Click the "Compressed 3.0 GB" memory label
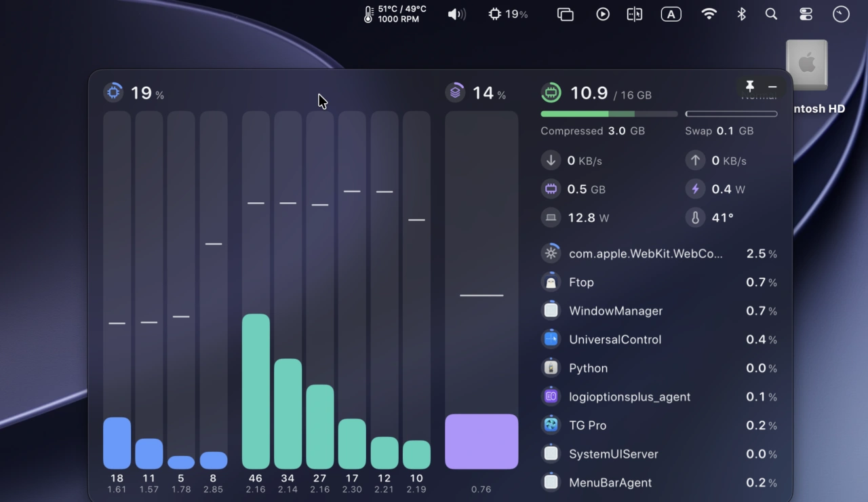Viewport: 868px width, 502px height. pyautogui.click(x=593, y=131)
